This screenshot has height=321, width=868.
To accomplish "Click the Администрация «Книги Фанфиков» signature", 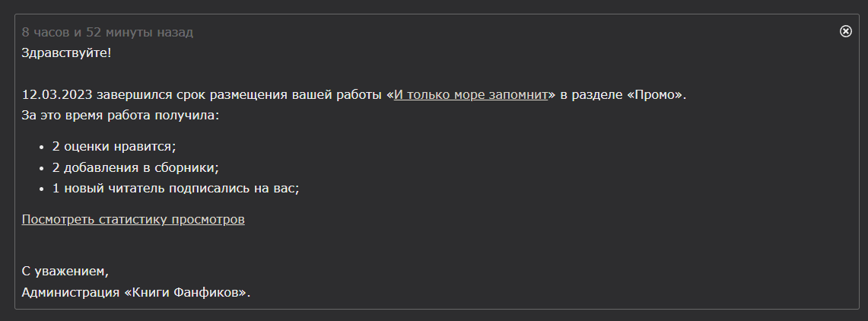I will click(135, 292).
